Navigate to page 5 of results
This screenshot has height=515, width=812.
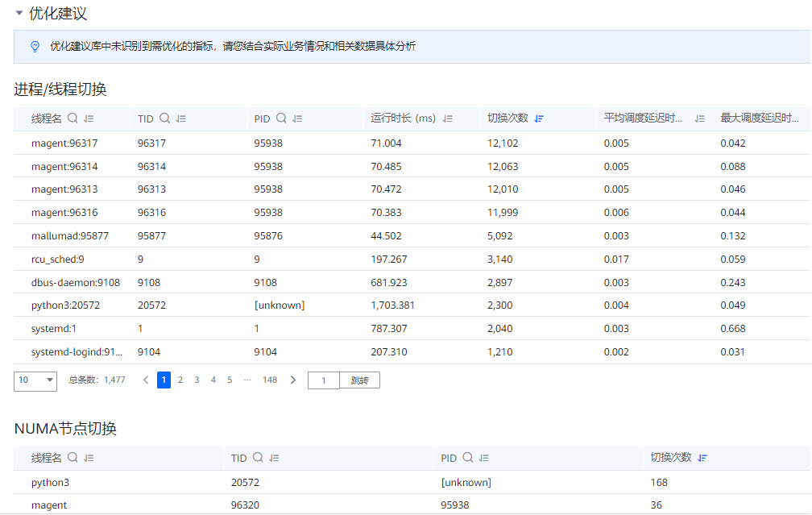click(x=230, y=380)
